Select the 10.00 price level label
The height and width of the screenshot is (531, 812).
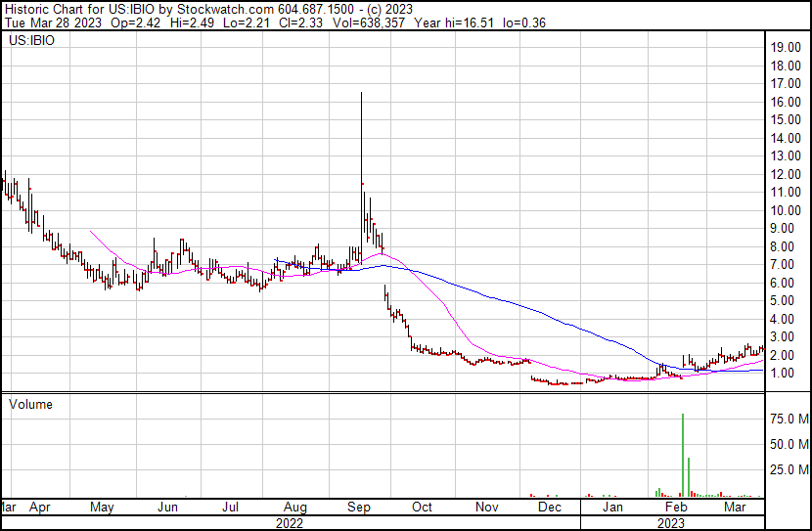click(786, 210)
